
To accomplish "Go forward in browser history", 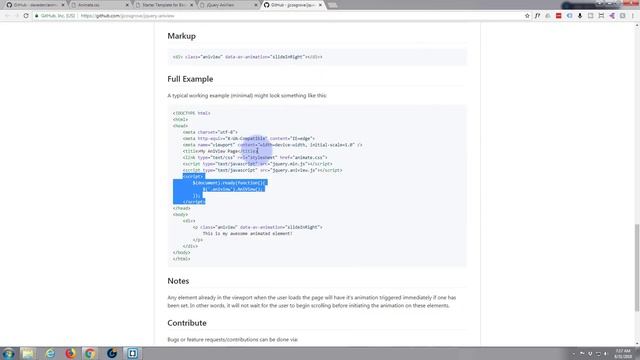I will pyautogui.click(x=16, y=16).
